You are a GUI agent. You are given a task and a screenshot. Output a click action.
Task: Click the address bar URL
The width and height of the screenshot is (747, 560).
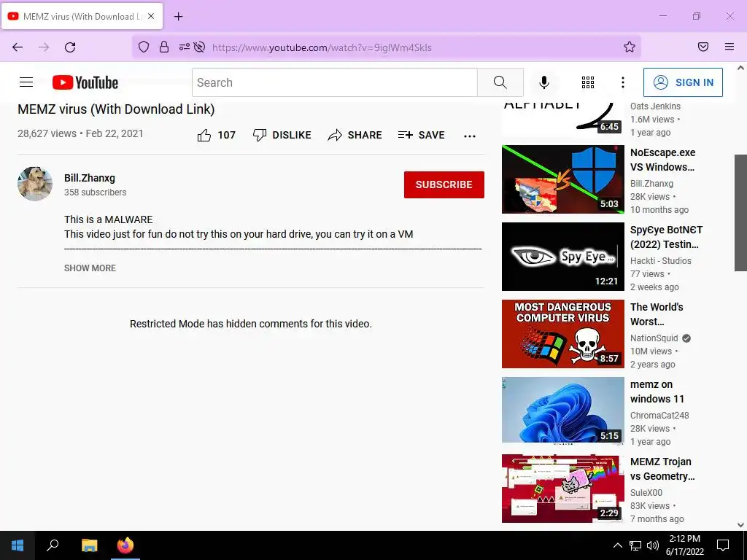(322, 47)
